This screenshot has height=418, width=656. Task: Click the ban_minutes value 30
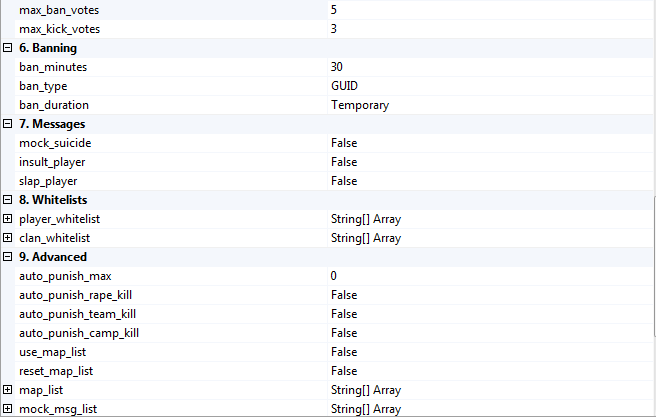(337, 67)
